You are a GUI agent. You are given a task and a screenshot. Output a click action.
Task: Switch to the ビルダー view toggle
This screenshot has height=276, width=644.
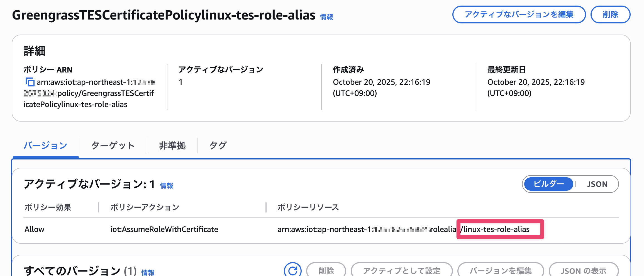tap(548, 184)
